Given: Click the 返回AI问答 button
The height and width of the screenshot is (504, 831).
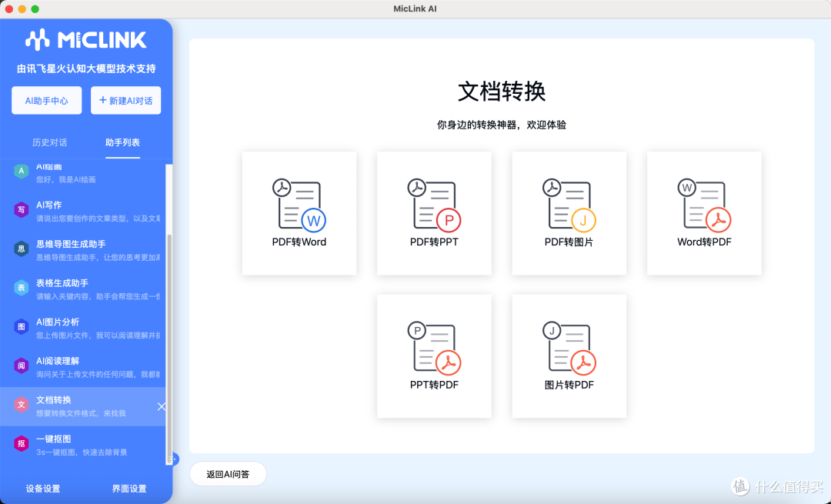Looking at the screenshot, I should 228,474.
